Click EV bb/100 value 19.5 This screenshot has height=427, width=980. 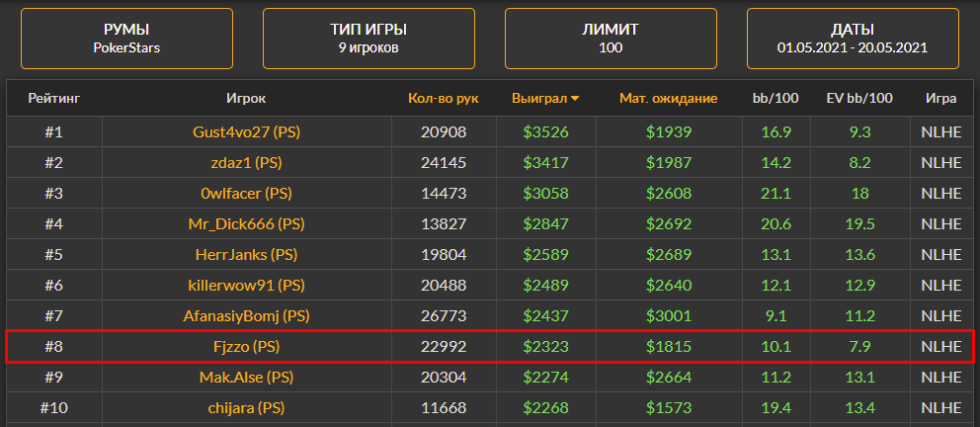pos(860,223)
